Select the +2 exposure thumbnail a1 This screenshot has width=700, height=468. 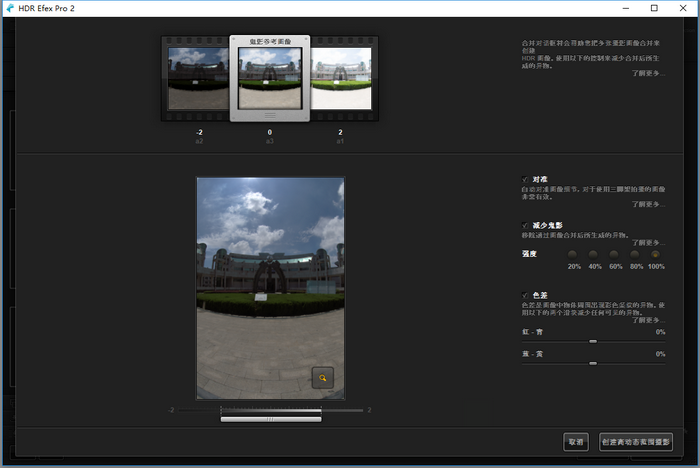click(341, 79)
